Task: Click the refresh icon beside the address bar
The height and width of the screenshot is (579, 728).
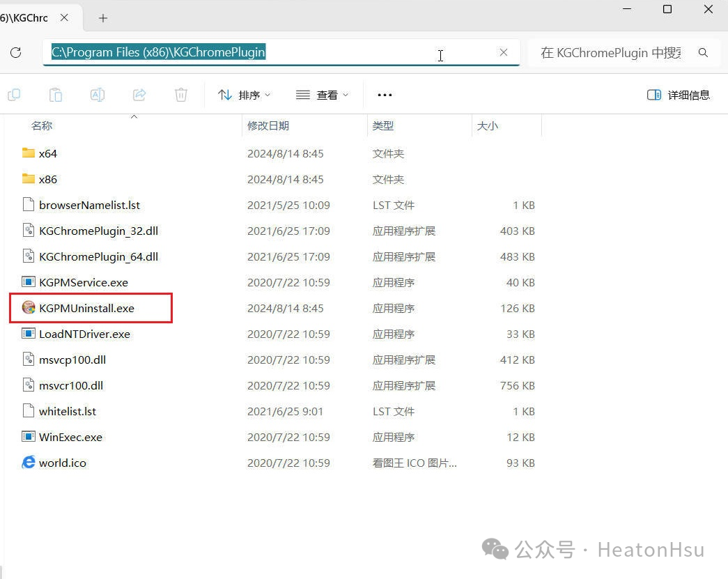Action: 16,52
